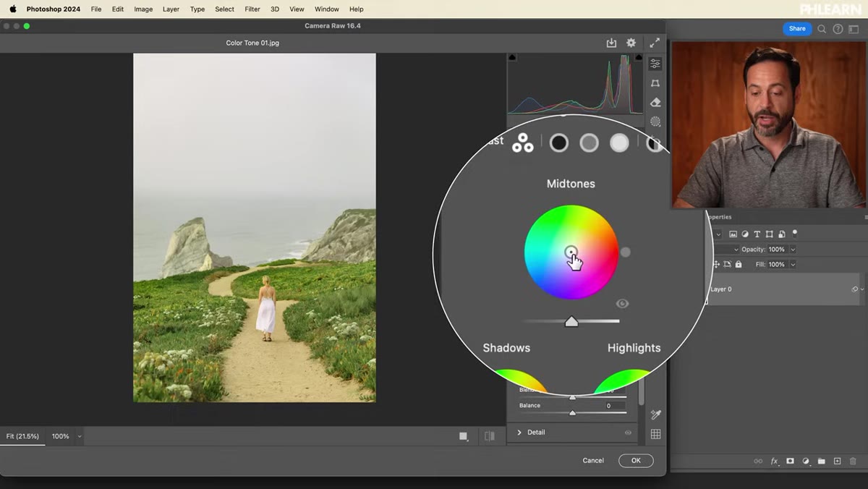Open the Image menu

pyautogui.click(x=143, y=9)
